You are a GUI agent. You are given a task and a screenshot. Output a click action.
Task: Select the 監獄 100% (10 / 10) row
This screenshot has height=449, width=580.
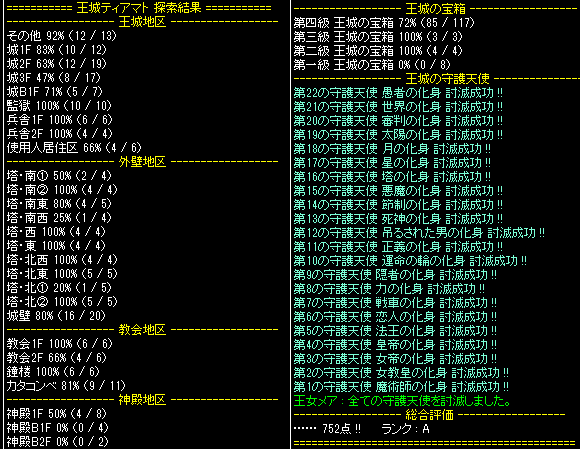pos(59,106)
